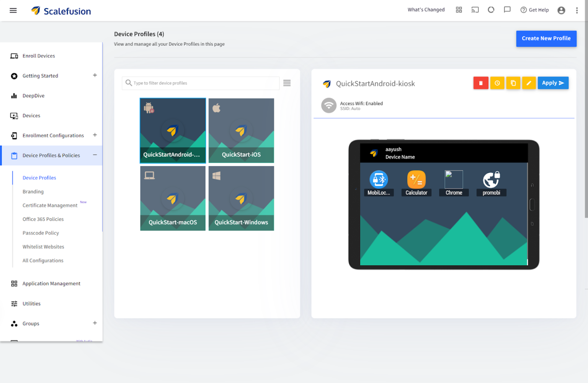588x383 pixels.
Task: Open the hamburger navigation menu
Action: pyautogui.click(x=13, y=10)
